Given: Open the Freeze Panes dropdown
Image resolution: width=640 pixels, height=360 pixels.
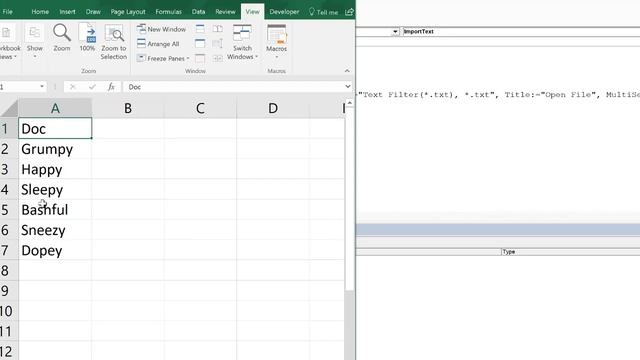Looking at the screenshot, I should tap(163, 58).
